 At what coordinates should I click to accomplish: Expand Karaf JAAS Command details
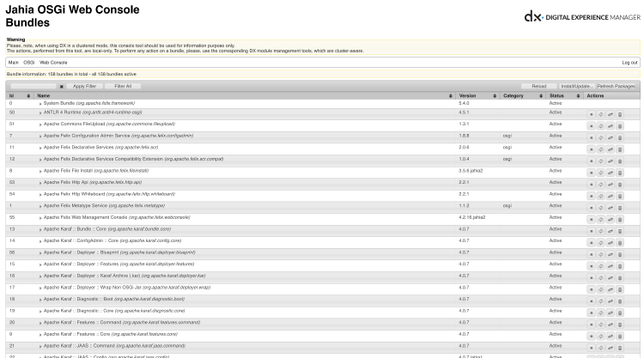40,347
